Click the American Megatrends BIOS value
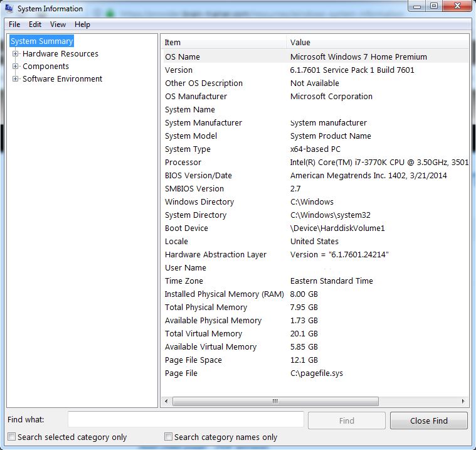Screen dimensions: 476x450 coord(369,176)
